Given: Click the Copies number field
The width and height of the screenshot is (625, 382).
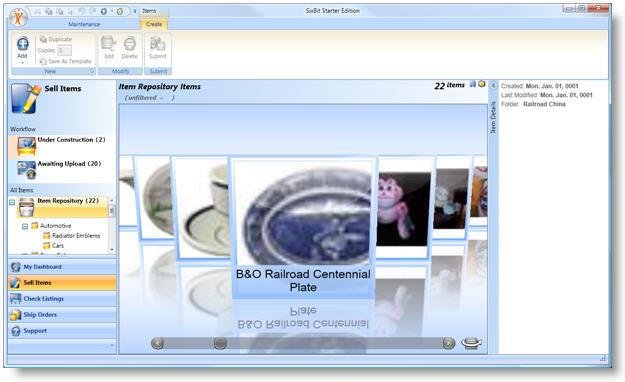Looking at the screenshot, I should pos(65,50).
